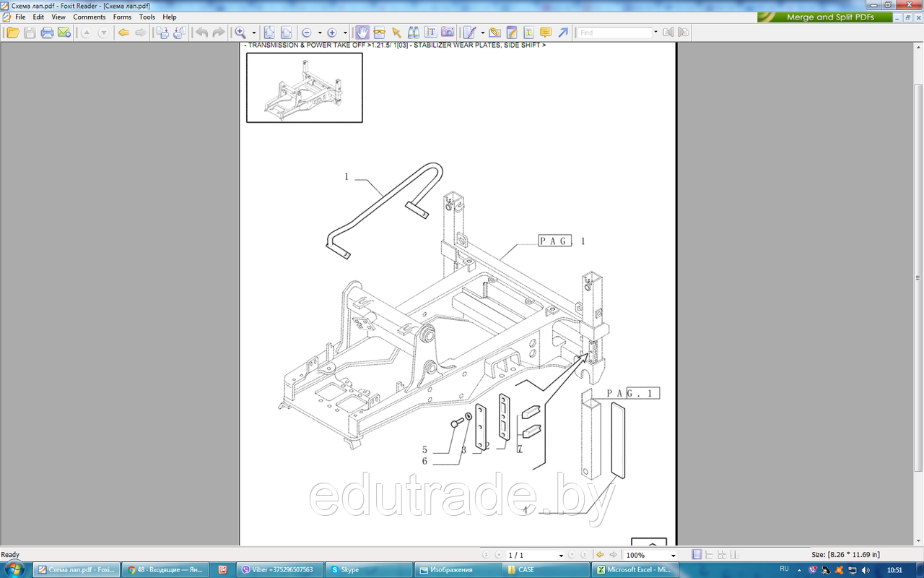This screenshot has height=578, width=924.
Task: Click the Find Next button
Action: point(683,33)
